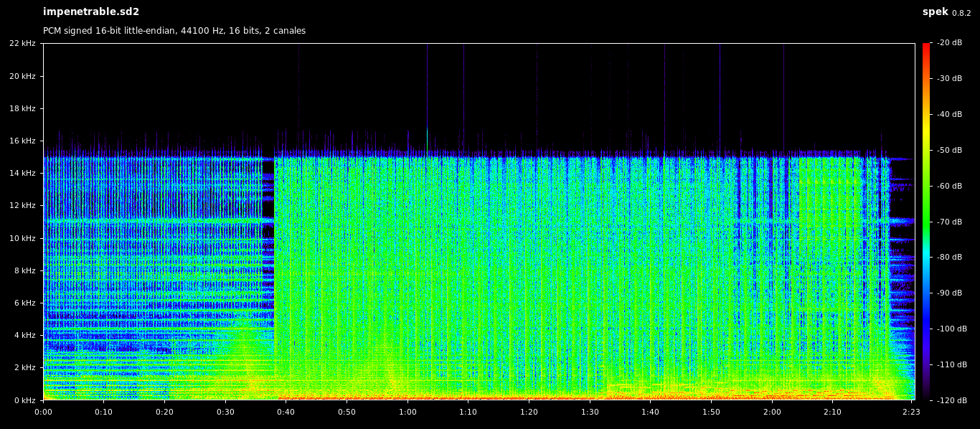Click the -40 dB scale label

coord(950,115)
